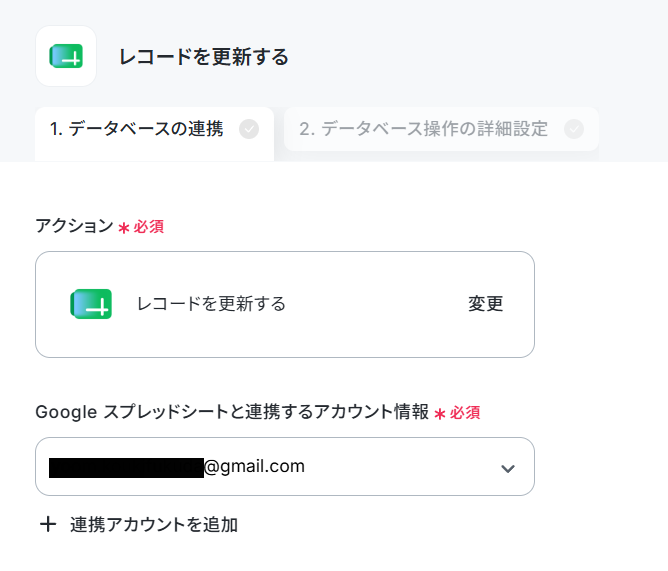
Task: Click the checkmark icon on データベースの連携 tab
Action: tap(249, 129)
